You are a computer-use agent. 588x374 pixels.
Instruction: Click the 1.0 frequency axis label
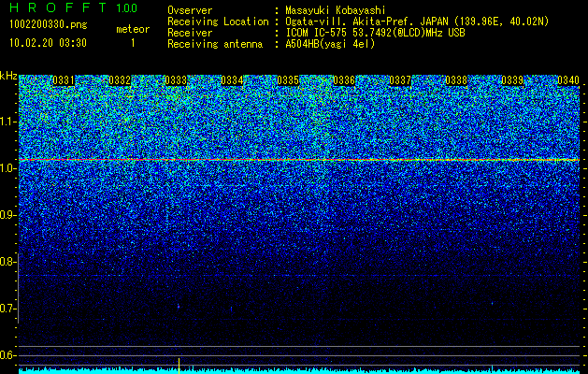point(7,168)
